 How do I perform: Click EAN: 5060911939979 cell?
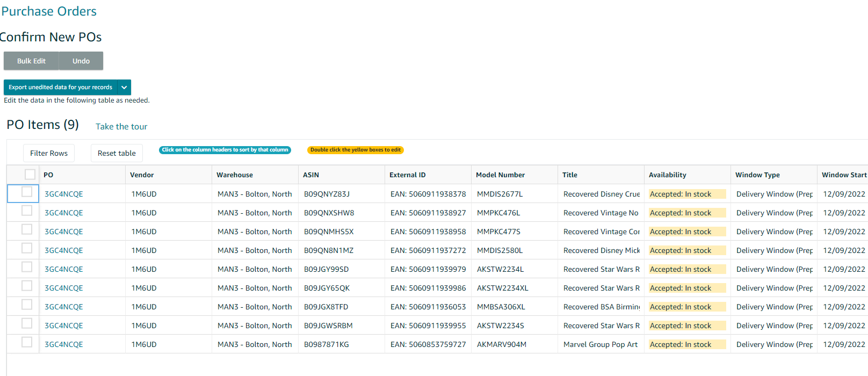click(428, 269)
